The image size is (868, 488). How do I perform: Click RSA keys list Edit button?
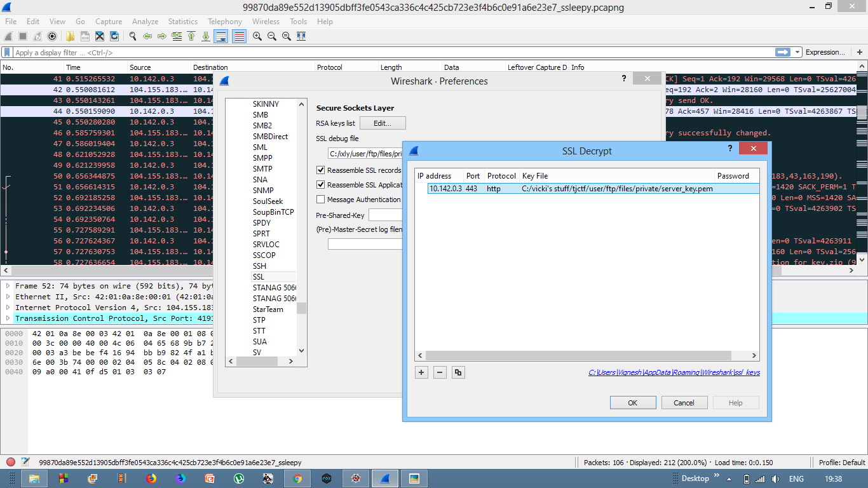tap(383, 123)
